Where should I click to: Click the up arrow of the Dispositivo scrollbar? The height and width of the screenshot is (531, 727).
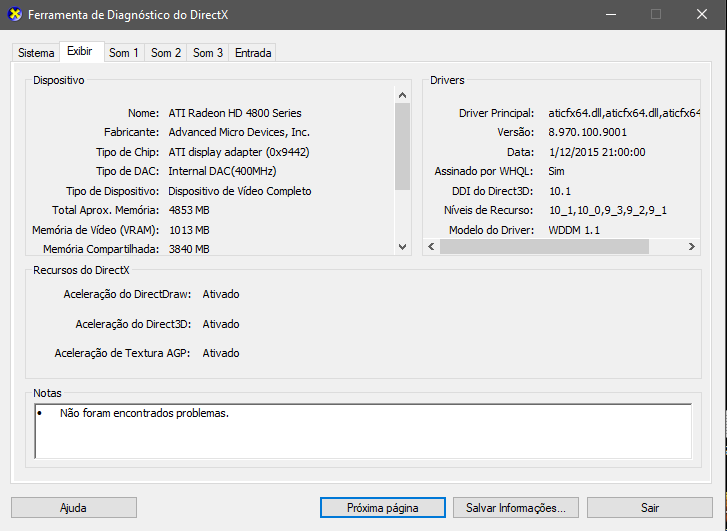tap(403, 95)
